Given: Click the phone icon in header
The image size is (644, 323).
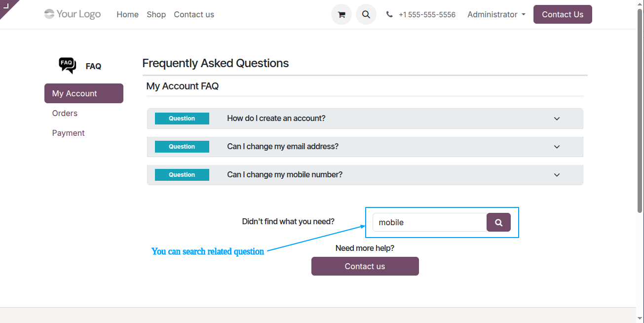Looking at the screenshot, I should click(x=389, y=15).
